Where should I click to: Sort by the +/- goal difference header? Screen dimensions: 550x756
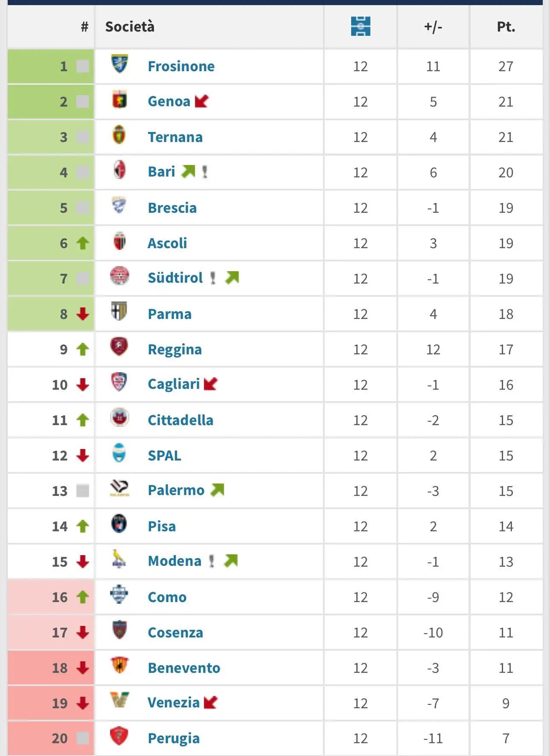pos(433,26)
